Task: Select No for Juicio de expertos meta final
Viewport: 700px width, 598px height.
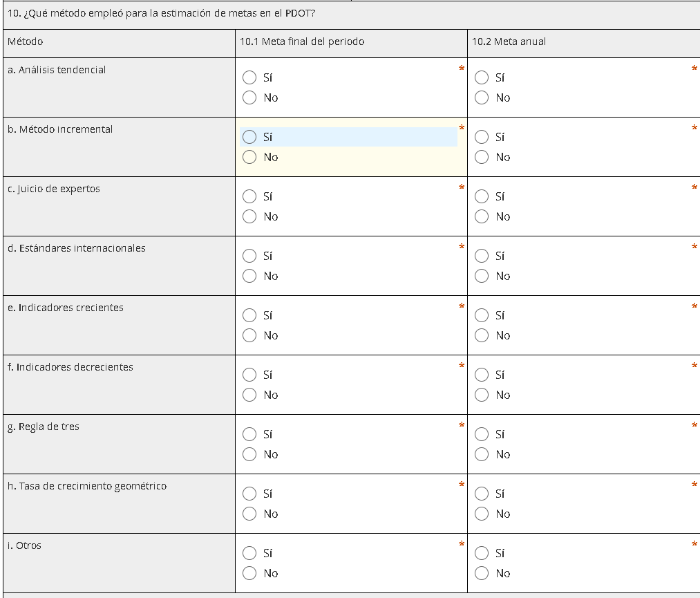Action: click(x=249, y=216)
